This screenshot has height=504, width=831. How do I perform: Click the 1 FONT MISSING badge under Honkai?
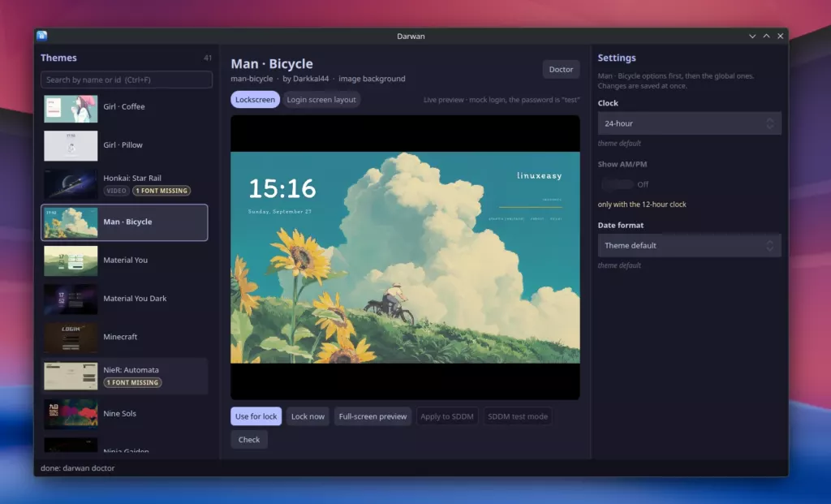161,191
